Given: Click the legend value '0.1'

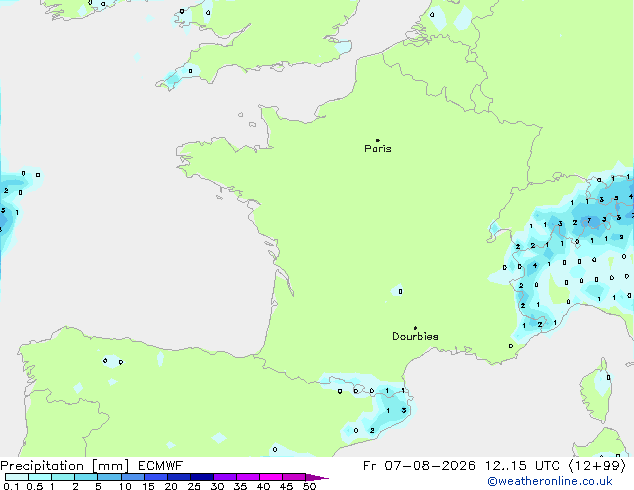Looking at the screenshot, I should 11,486.
